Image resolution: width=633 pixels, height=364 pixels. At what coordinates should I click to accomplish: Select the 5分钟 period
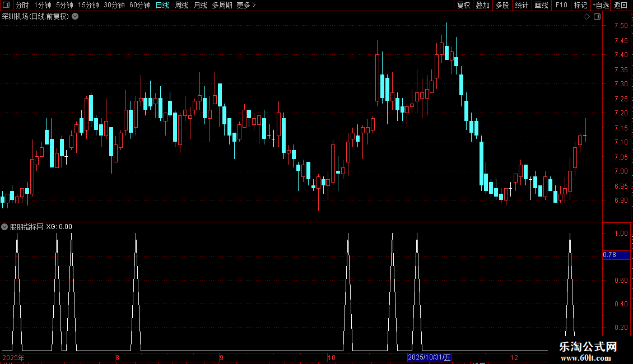click(64, 5)
